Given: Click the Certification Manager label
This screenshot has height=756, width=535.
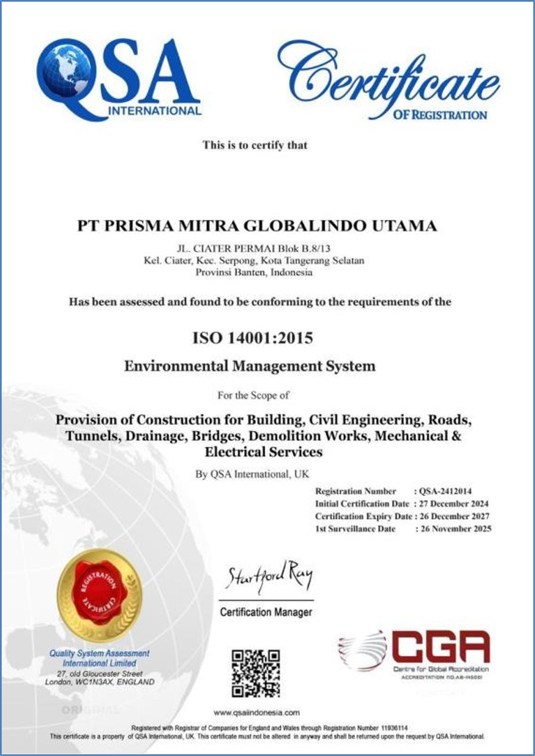Looking at the screenshot, I should point(266,612).
